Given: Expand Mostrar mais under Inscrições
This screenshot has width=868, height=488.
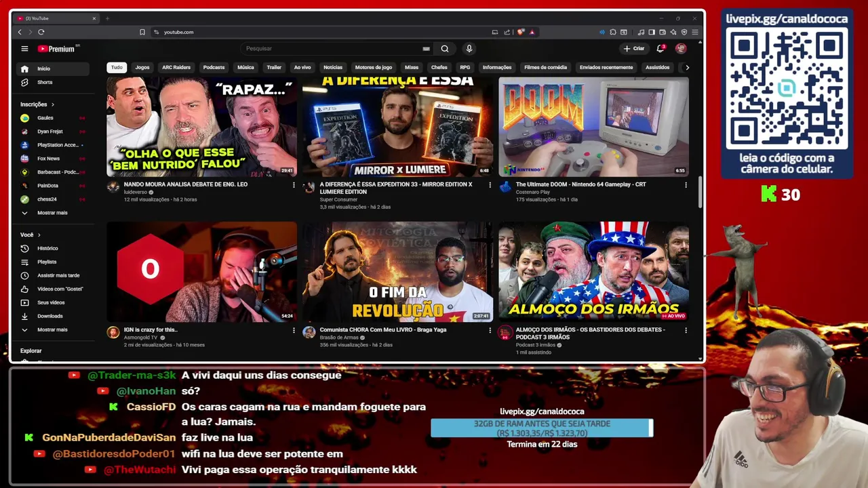Looking at the screenshot, I should point(53,213).
